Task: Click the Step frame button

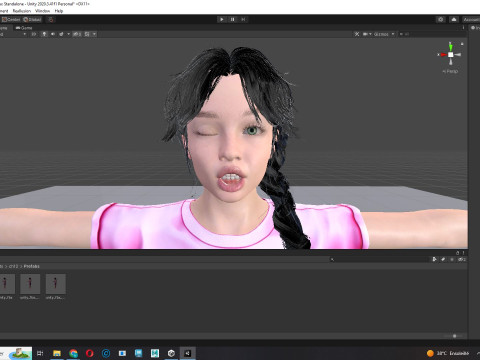Action: tap(243, 19)
